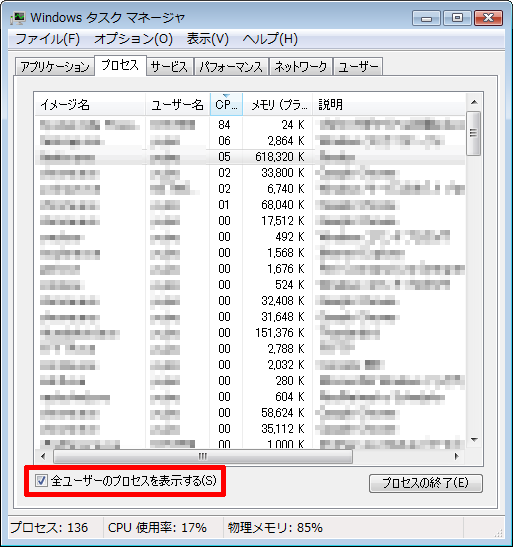This screenshot has width=513, height=547.
Task: Switch to the パフォーマンス tab
Action: click(x=231, y=67)
